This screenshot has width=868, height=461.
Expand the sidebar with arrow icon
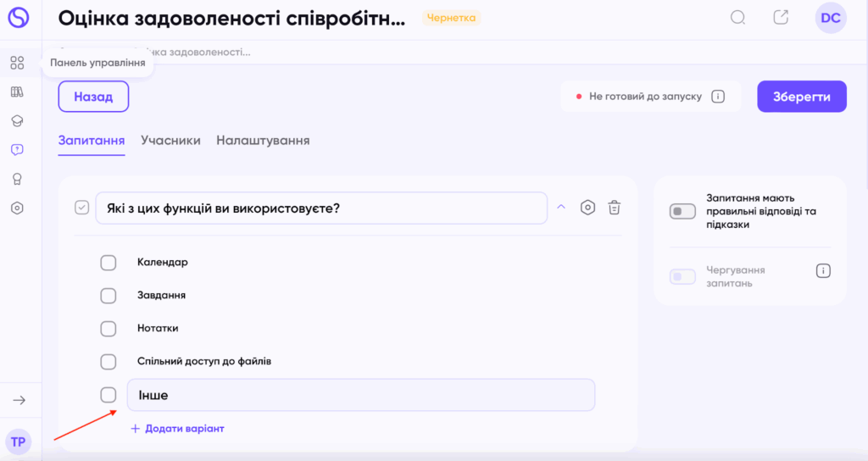[19, 400]
